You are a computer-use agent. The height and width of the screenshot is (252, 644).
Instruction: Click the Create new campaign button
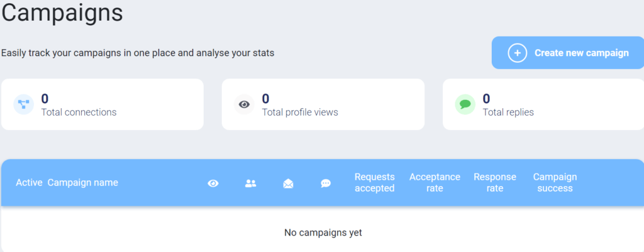click(568, 53)
